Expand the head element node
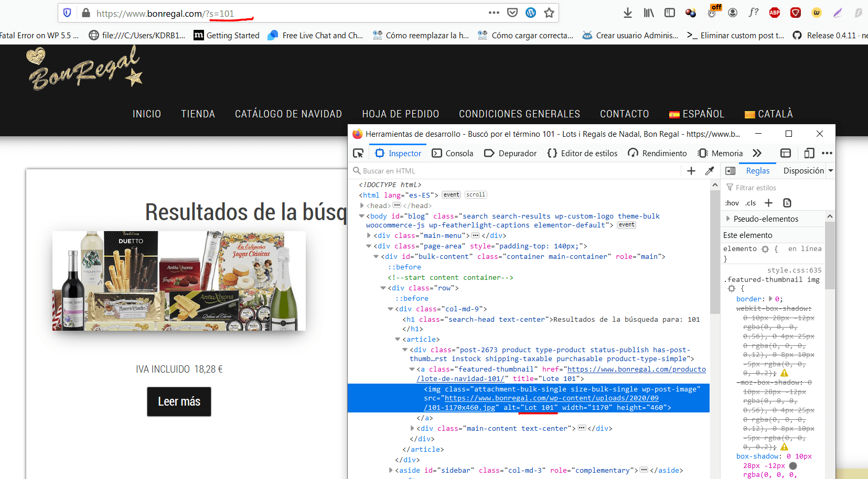The image size is (868, 479). (362, 205)
